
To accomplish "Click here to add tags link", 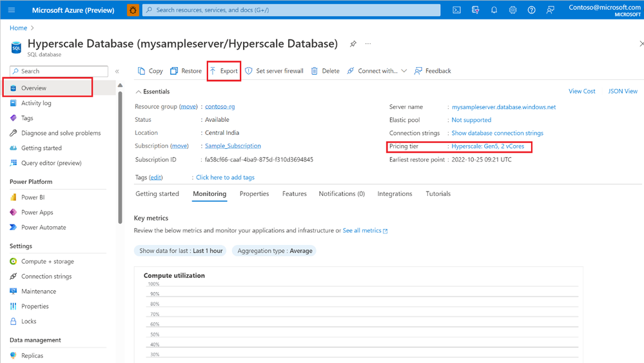I will click(x=225, y=177).
